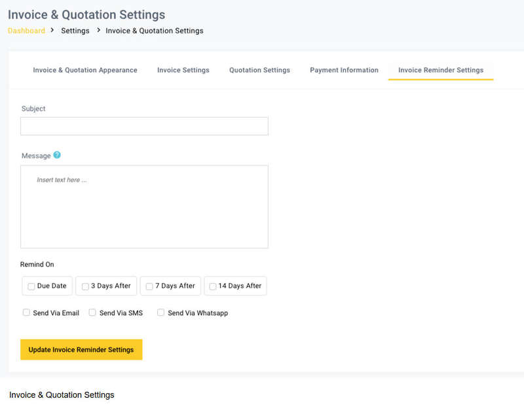Open Settings in the breadcrumb
This screenshot has width=524, height=420.
(x=75, y=31)
